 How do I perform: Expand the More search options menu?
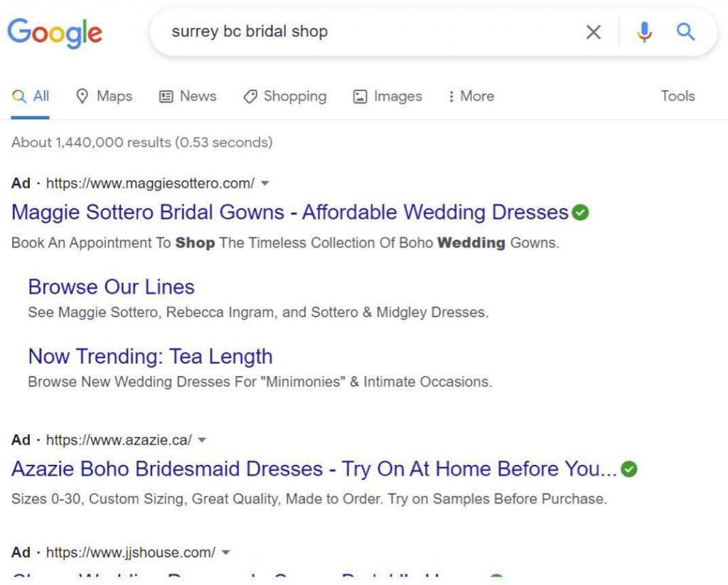pos(471,96)
